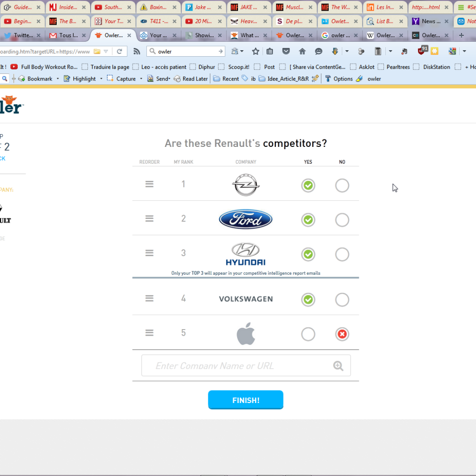Image resolution: width=476 pixels, height=476 pixels.
Task: Click the search go arrow in search box
Action: (x=221, y=51)
